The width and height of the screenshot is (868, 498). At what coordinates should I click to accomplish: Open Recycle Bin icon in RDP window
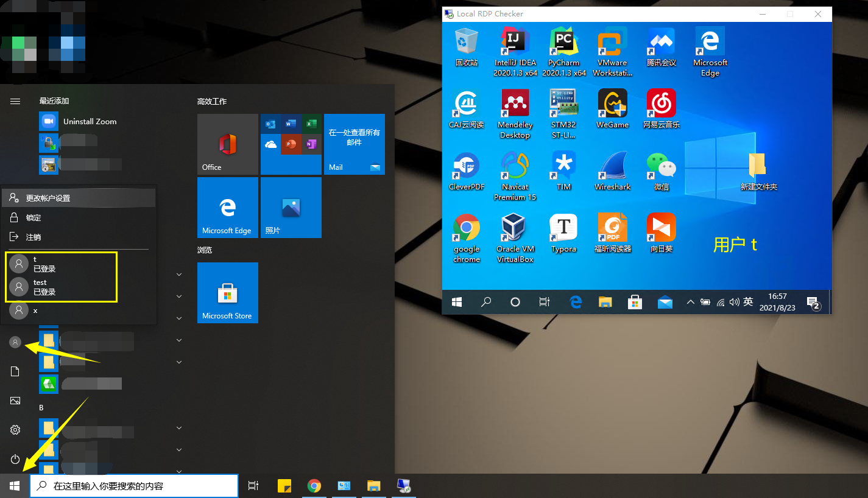[467, 47]
